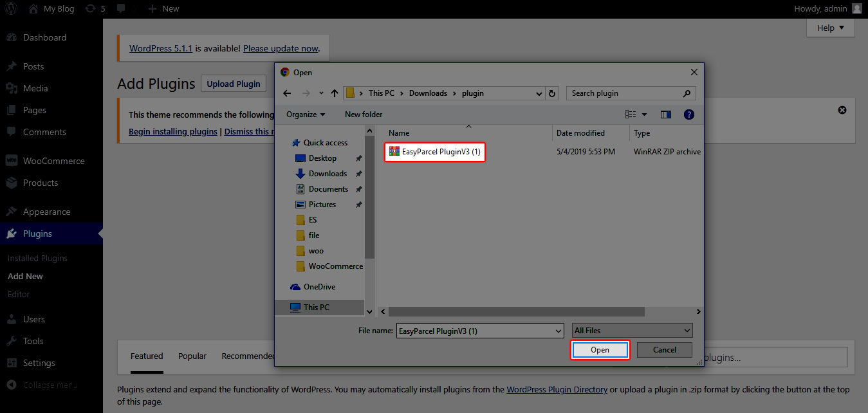Select the EasyParcel PluginV3 (1) file
Image resolution: width=868 pixels, height=413 pixels.
click(x=434, y=152)
